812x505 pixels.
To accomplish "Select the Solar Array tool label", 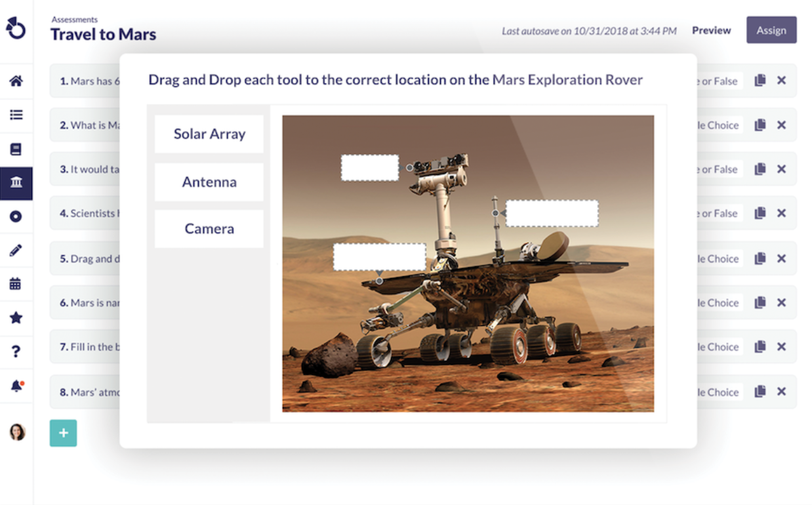I will pos(209,134).
